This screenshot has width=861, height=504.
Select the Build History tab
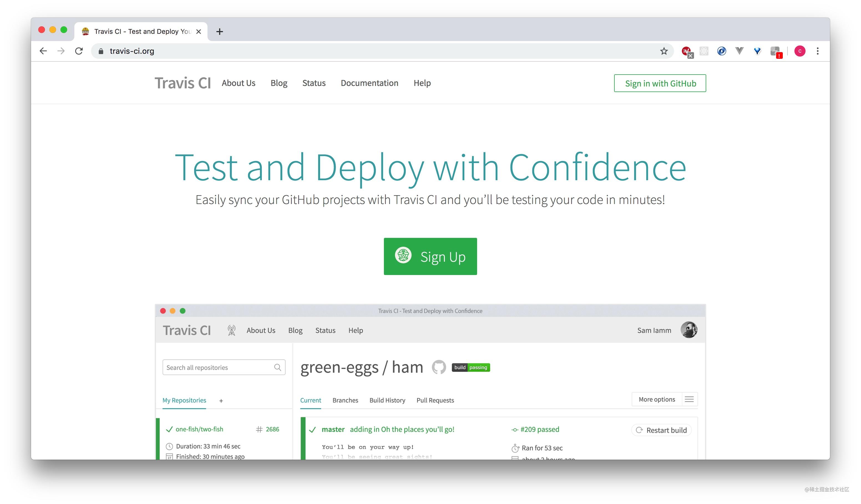click(387, 400)
